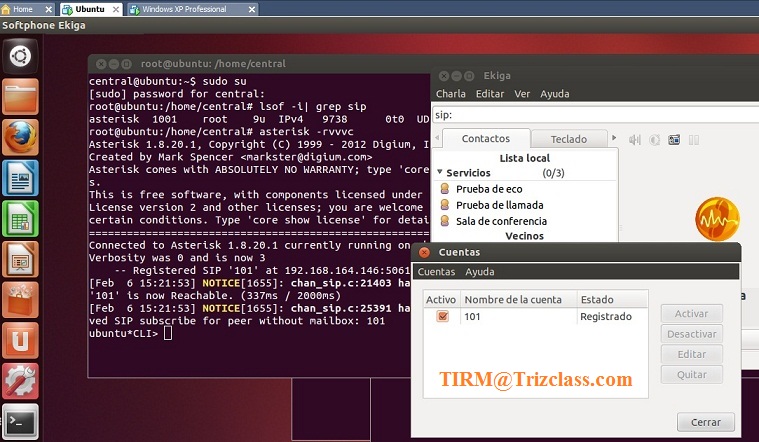Open the Cuentas menu in Cuentas dialog
Image resolution: width=759 pixels, height=442 pixels.
tap(436, 272)
